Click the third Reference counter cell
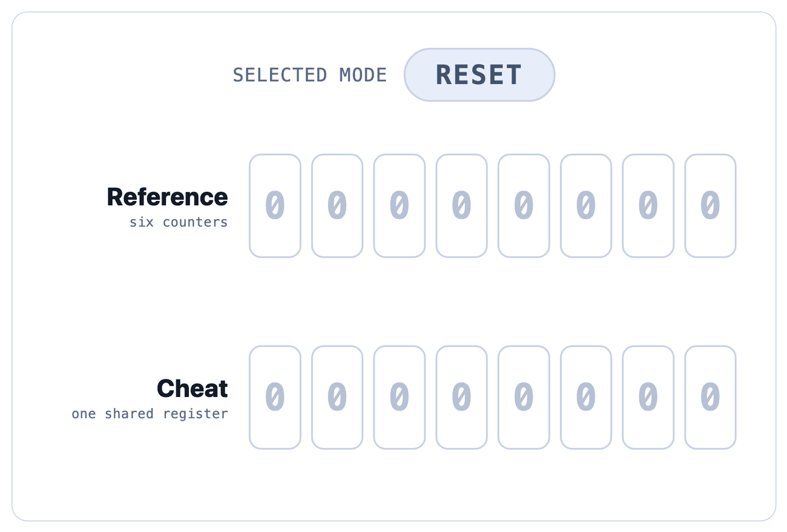787x532 pixels. (400, 206)
